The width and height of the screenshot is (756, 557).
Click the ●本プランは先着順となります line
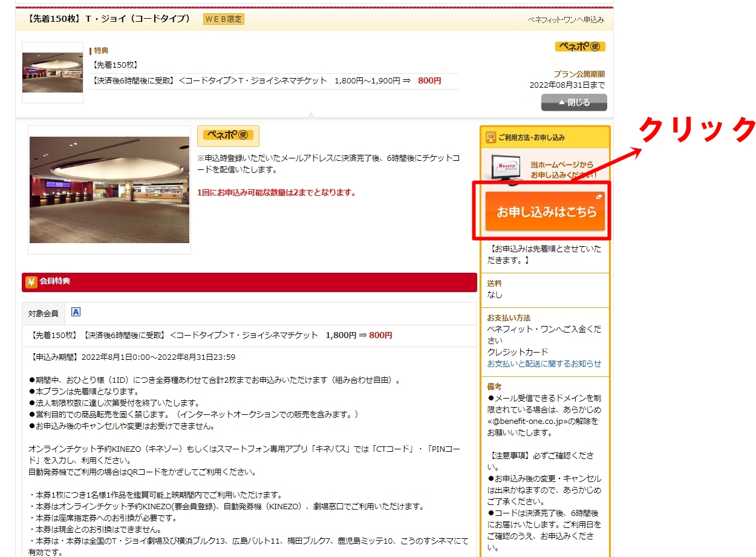click(84, 391)
